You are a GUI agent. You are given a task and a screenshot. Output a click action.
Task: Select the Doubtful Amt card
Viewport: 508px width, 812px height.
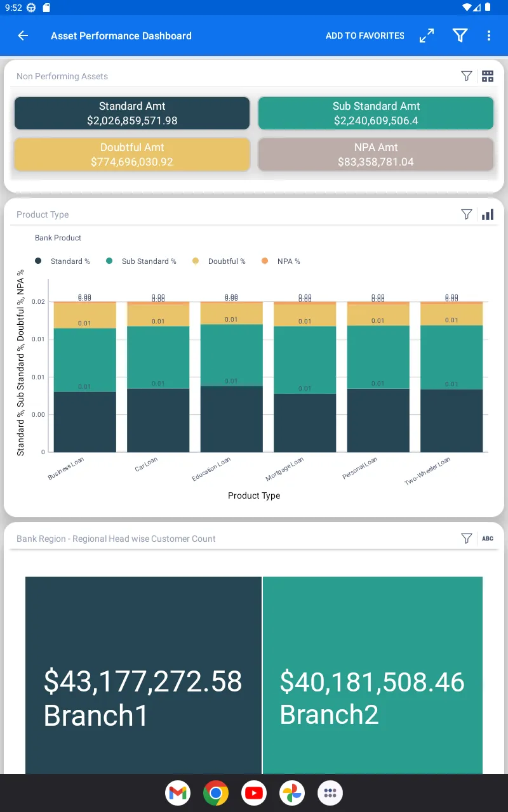coord(132,154)
